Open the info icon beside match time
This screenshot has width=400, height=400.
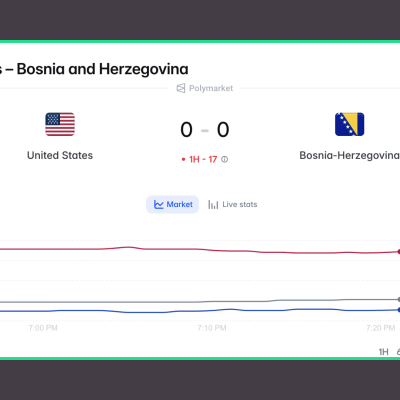tap(225, 160)
